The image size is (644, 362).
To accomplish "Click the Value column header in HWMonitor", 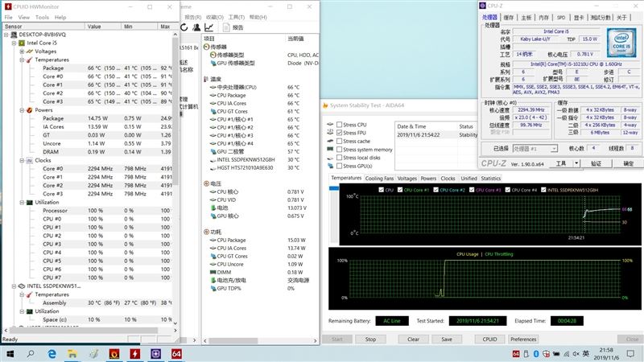I will (x=103, y=27).
